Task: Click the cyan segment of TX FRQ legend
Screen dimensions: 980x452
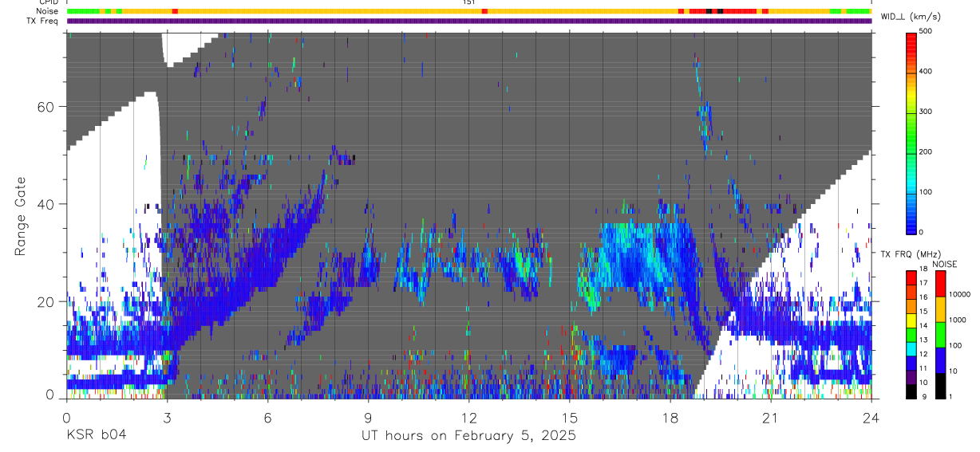Action: coord(911,349)
